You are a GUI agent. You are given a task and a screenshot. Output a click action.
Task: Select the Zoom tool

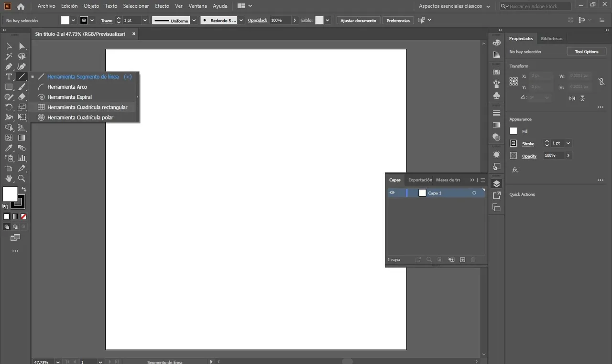22,179
